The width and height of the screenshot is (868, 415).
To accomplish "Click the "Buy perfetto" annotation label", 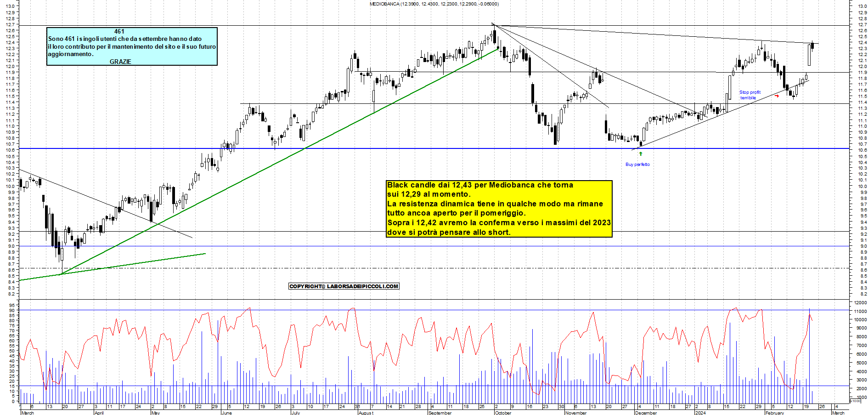I will [637, 164].
